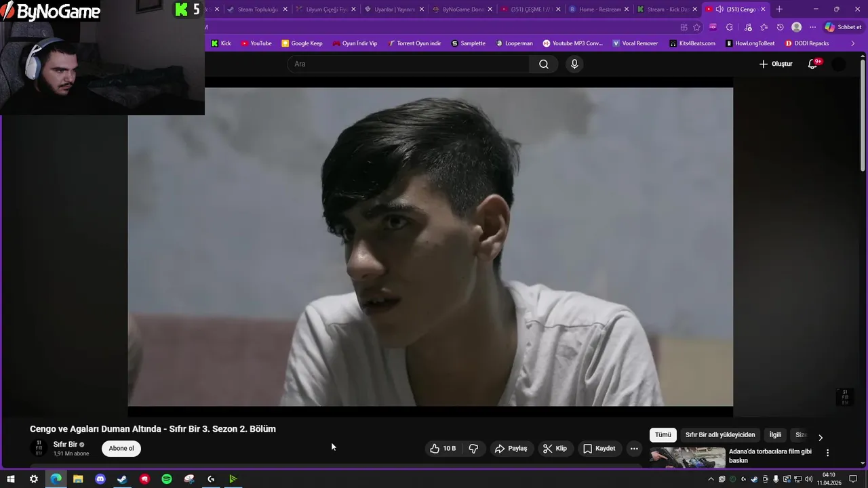Switch to the ByNoGame Donate tab

pos(462,9)
